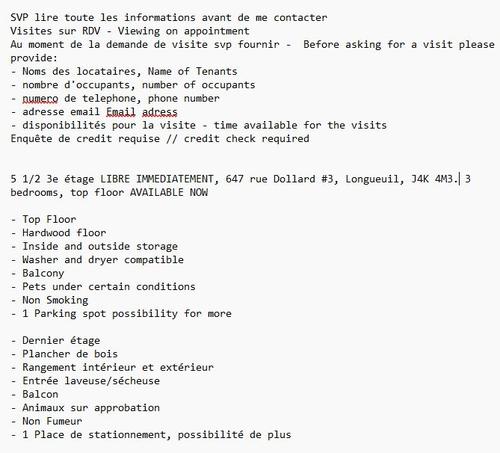Click the misspelled word "numero"
Screen dimensions: 500x453
(x=40, y=98)
